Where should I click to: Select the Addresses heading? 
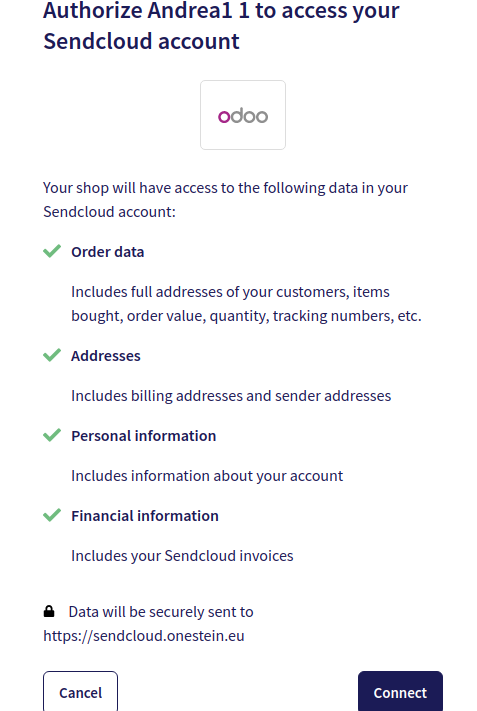click(106, 356)
